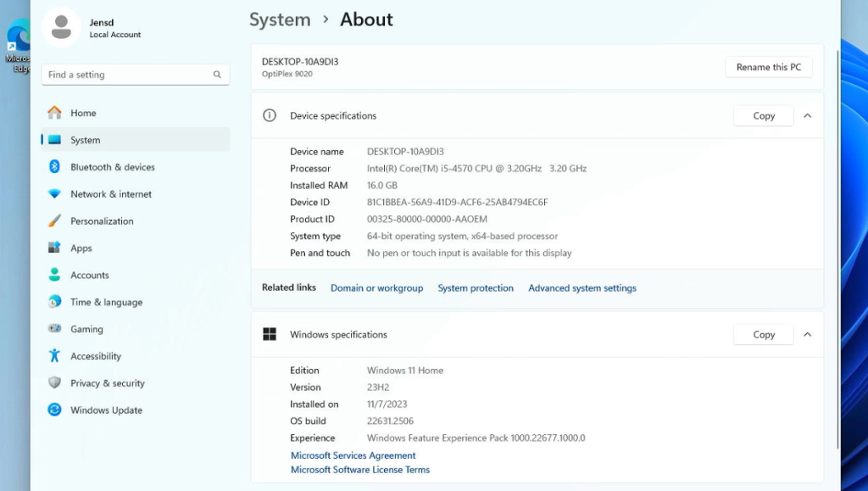Screen dimensions: 868x491
Task: Click the Personalization paintbrush icon
Action: [x=54, y=220]
